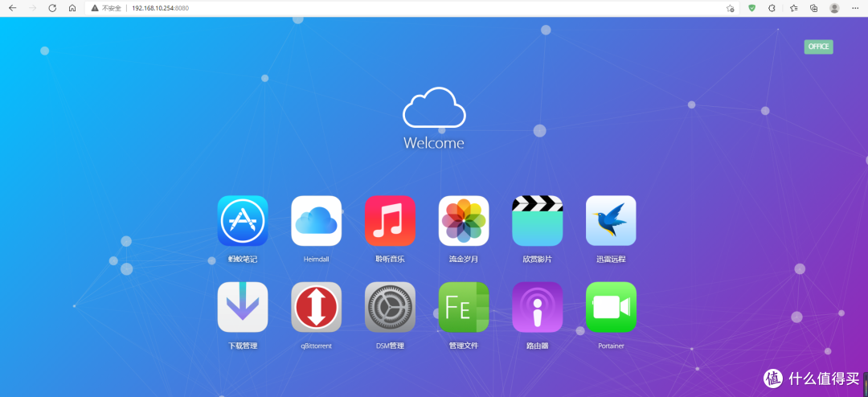Reload the page with refresh icon
This screenshot has width=868, height=397.
(x=52, y=8)
